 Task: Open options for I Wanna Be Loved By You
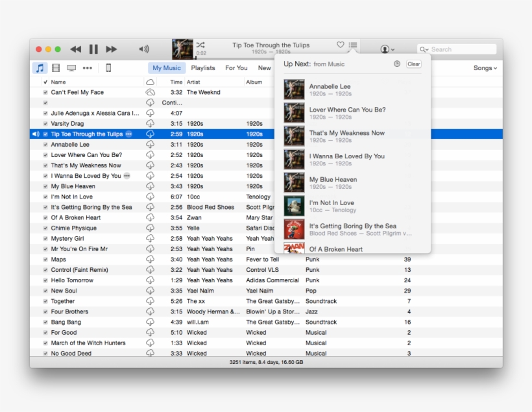[x=127, y=176]
